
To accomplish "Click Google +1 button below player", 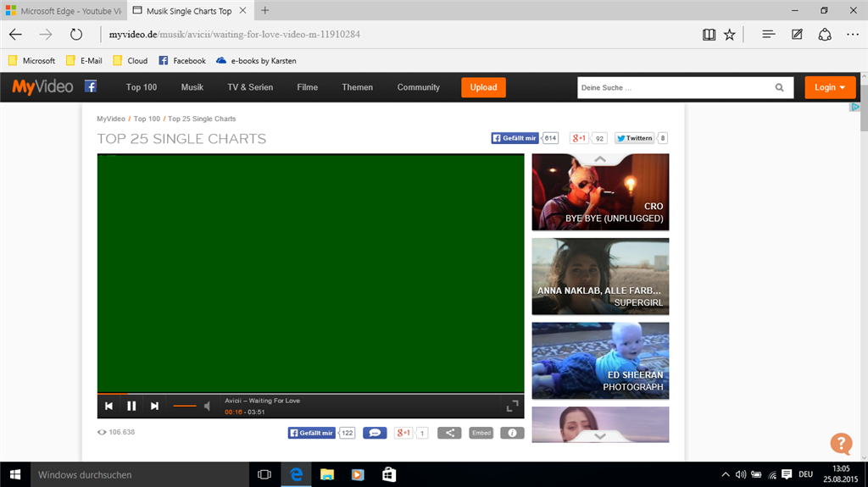I will (x=403, y=433).
